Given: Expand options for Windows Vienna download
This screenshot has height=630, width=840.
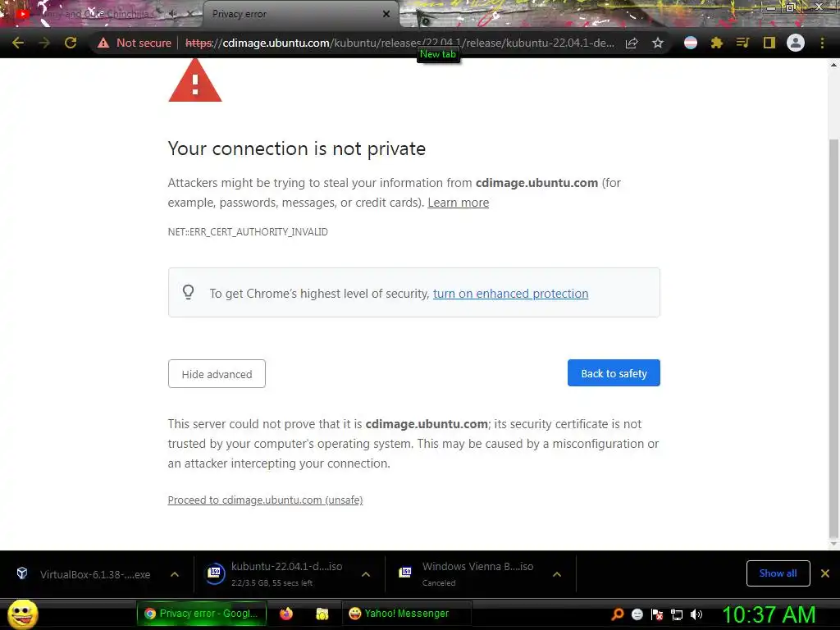Looking at the screenshot, I should pyautogui.click(x=557, y=574).
